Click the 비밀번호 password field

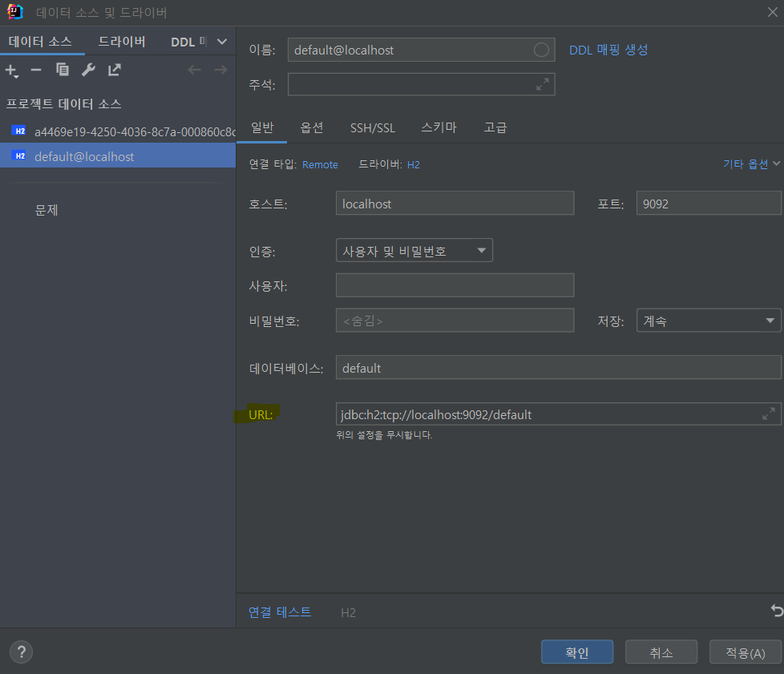[x=455, y=321]
